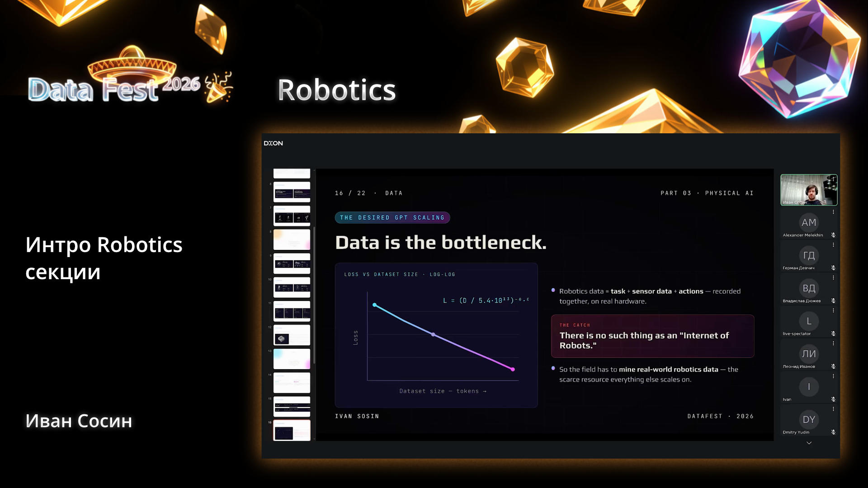Viewport: 868px width, 488px height.
Task: Open Герман Девчич's three-dot options menu
Action: point(833,245)
